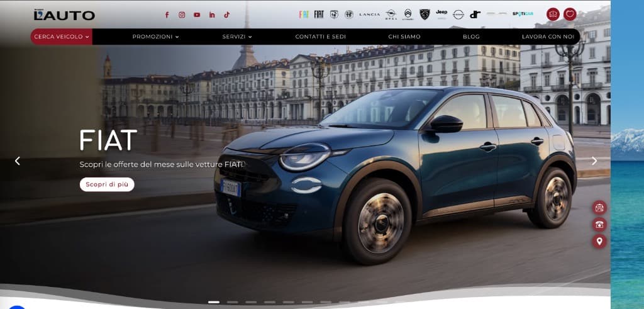Screen dimensions: 644x309
Task: Expand the Promozioni menu
Action: [x=156, y=37]
